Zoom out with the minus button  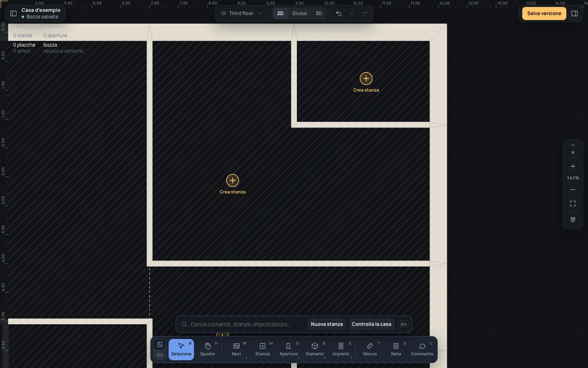pyautogui.click(x=573, y=190)
